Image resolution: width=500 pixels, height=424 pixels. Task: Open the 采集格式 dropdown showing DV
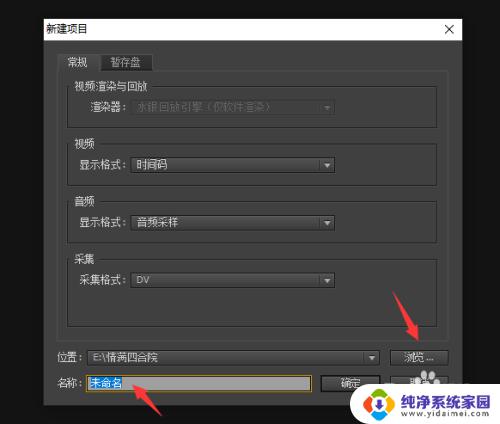coord(233,280)
